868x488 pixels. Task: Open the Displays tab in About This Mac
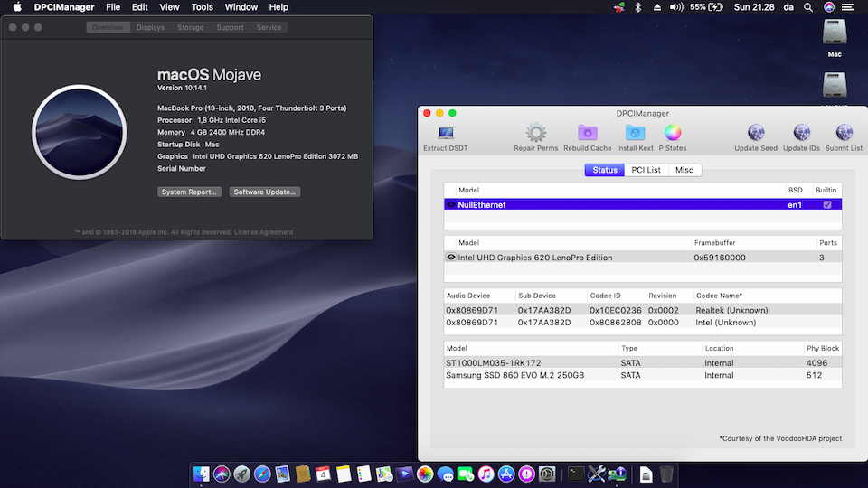point(150,27)
